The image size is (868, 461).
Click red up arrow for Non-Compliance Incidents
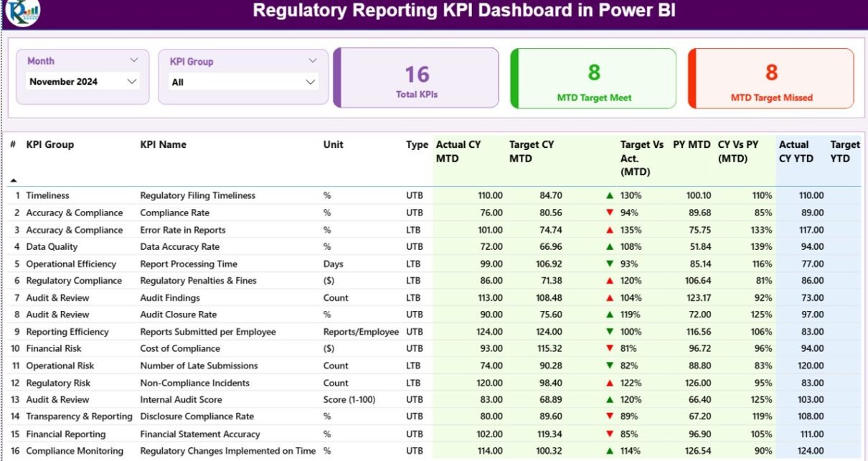click(610, 383)
